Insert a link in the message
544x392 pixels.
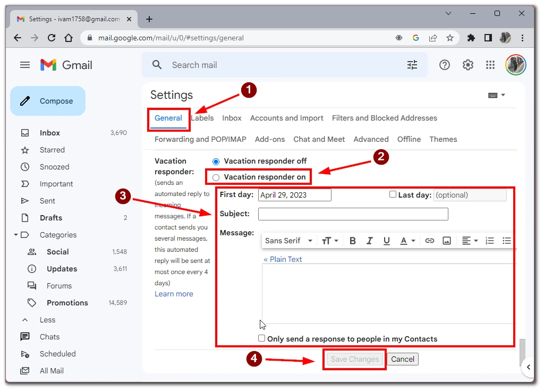429,241
